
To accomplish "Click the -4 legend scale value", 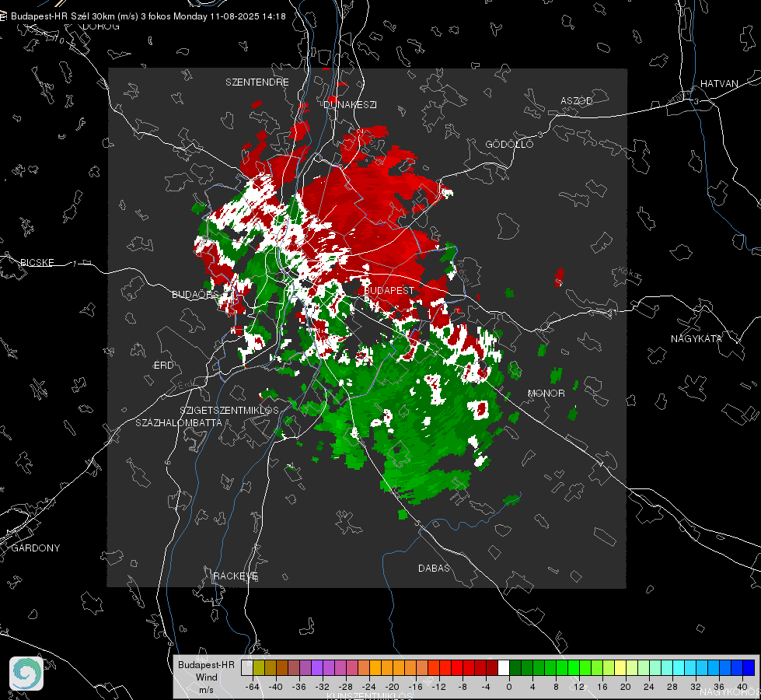I will coord(486,687).
